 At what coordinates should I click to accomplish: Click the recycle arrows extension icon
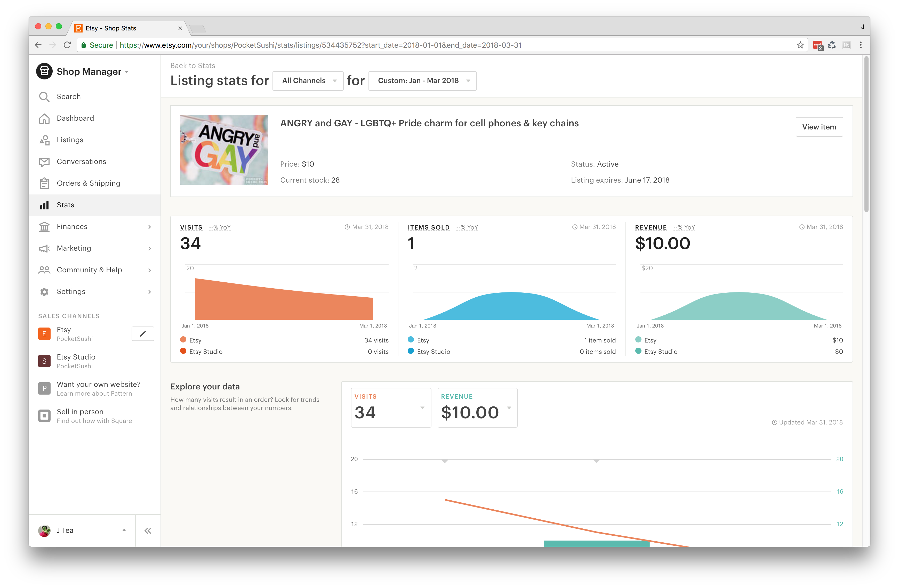(x=832, y=45)
